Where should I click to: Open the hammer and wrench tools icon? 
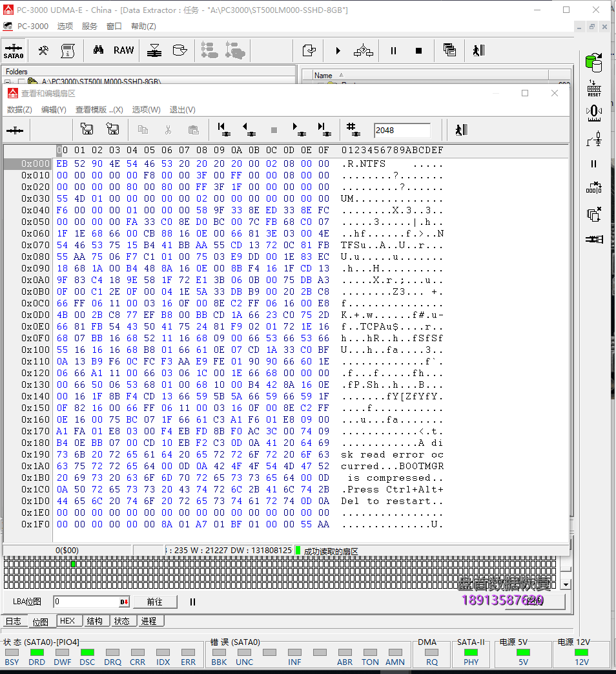(43, 50)
